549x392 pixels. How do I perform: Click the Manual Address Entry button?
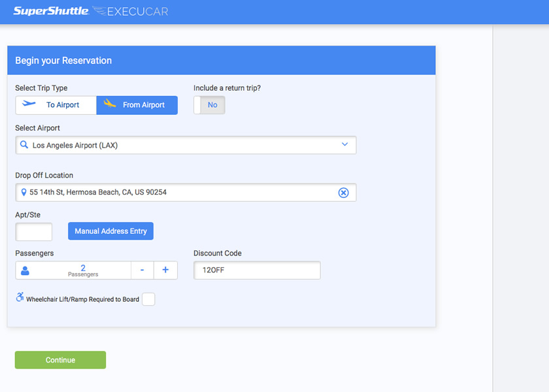pos(110,231)
